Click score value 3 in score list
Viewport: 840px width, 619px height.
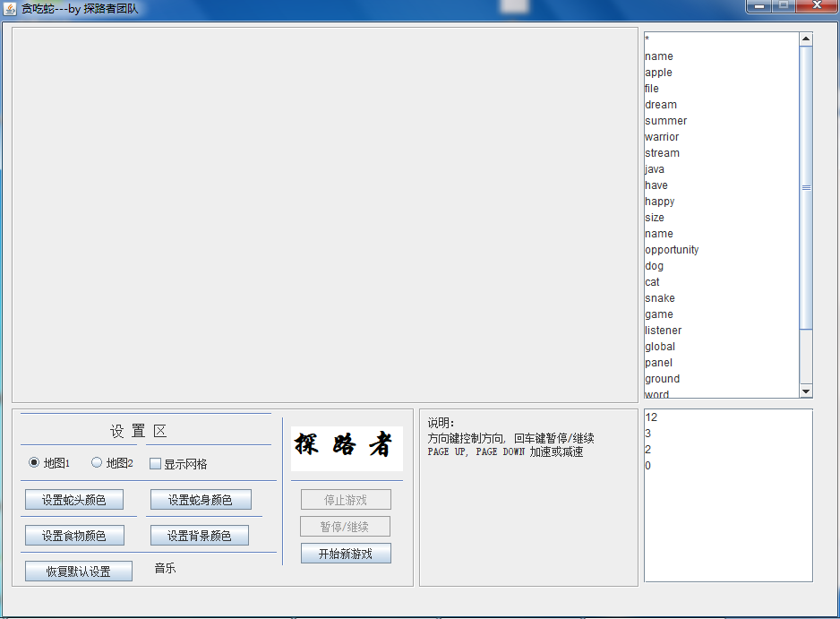tap(647, 433)
